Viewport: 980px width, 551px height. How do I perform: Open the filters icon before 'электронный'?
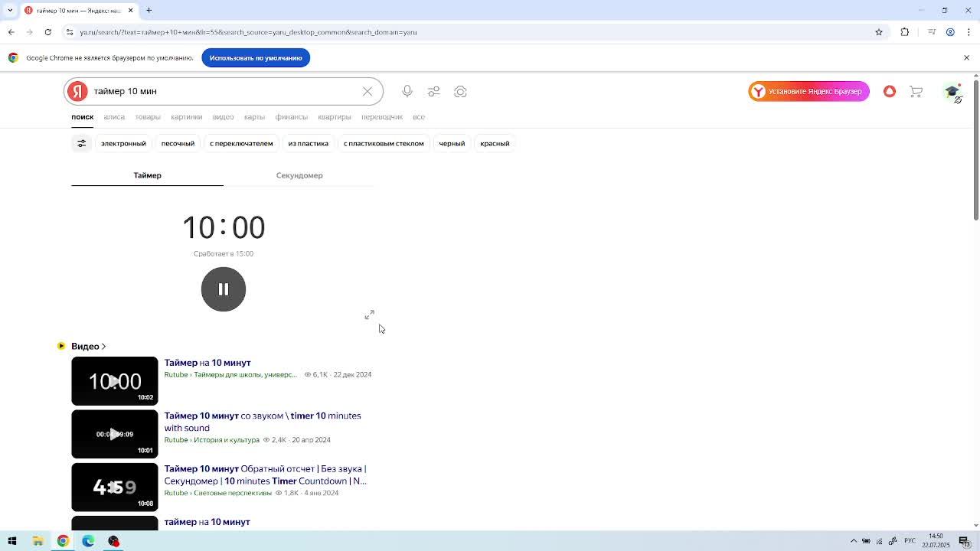point(82,143)
